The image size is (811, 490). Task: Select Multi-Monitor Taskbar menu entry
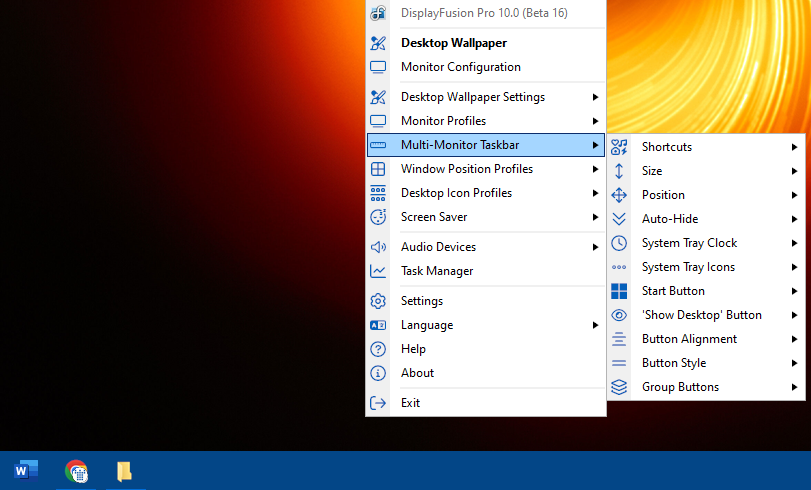486,145
